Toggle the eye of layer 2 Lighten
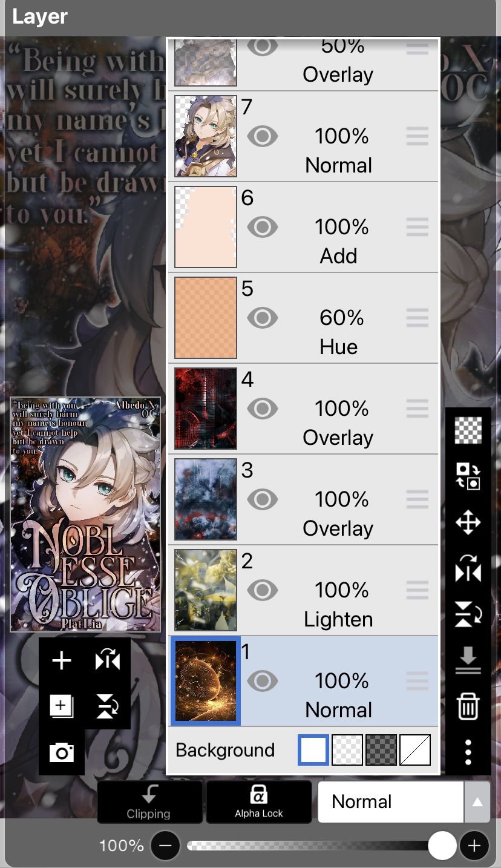The width and height of the screenshot is (501, 868). [x=263, y=590]
